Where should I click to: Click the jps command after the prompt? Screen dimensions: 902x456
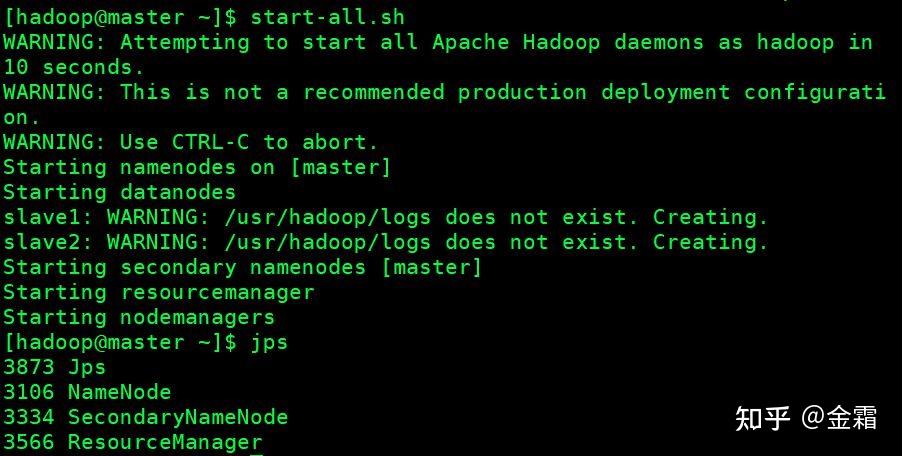(269, 342)
